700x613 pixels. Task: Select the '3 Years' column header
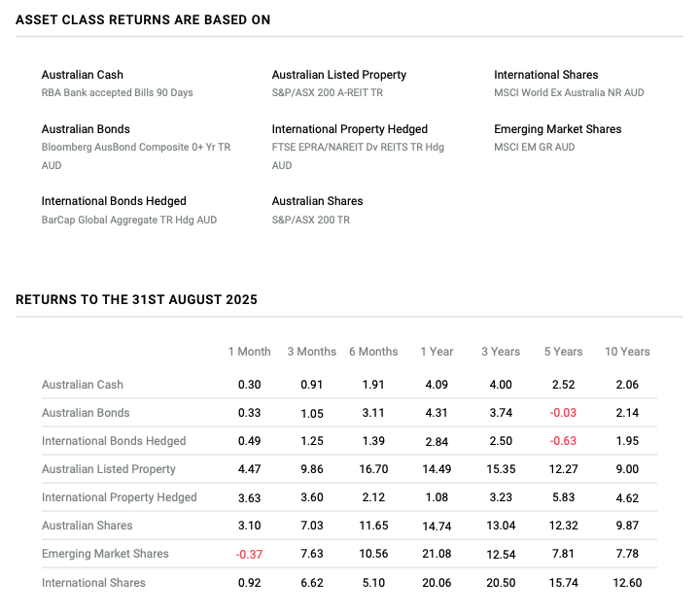click(500, 352)
